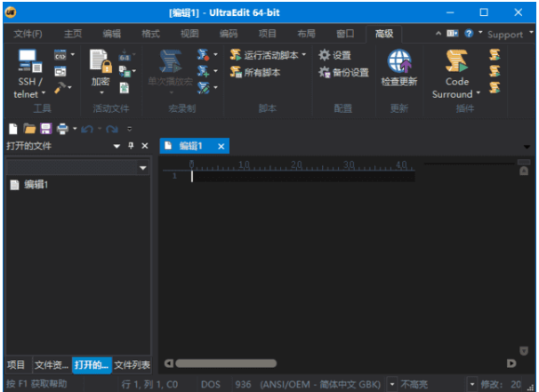Click the macro icon with green plus
Viewport: 539px width, 392px height.
pos(203,71)
